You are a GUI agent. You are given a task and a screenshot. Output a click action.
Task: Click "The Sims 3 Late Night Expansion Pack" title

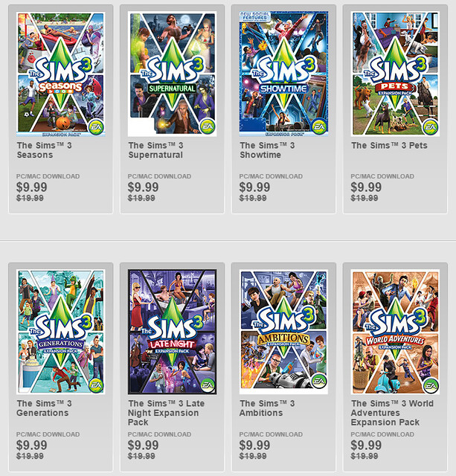pyautogui.click(x=167, y=413)
